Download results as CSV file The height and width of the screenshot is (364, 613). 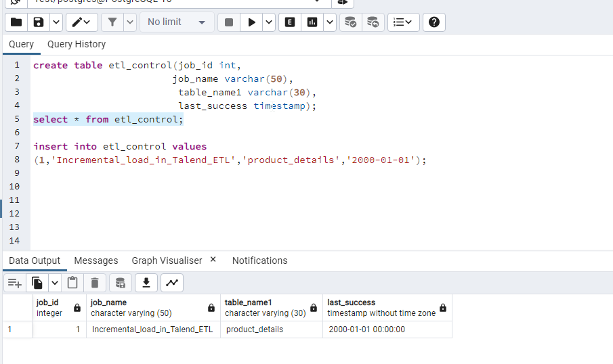146,283
